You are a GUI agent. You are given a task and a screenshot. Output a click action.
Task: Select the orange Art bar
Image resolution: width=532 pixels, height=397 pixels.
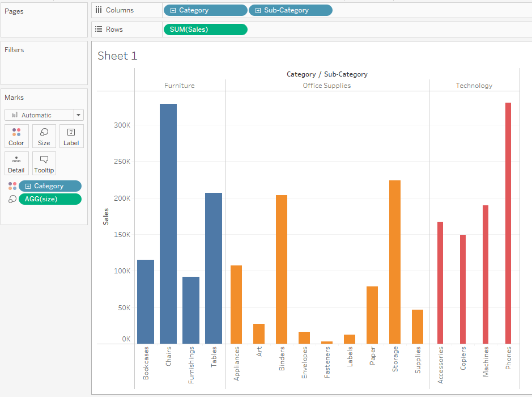click(259, 334)
